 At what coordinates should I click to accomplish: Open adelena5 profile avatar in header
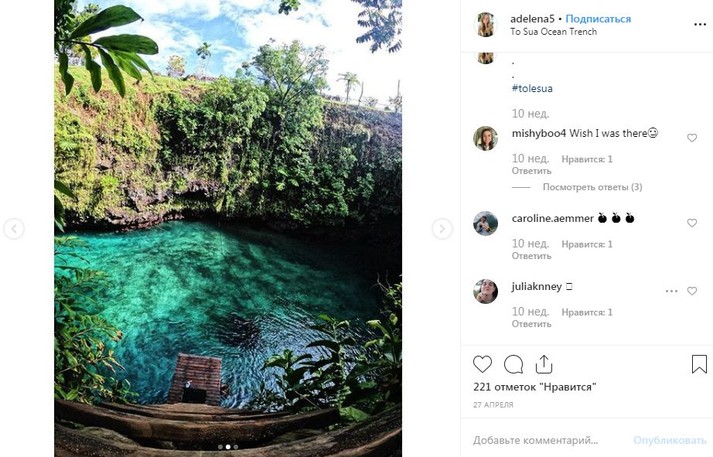[485, 24]
